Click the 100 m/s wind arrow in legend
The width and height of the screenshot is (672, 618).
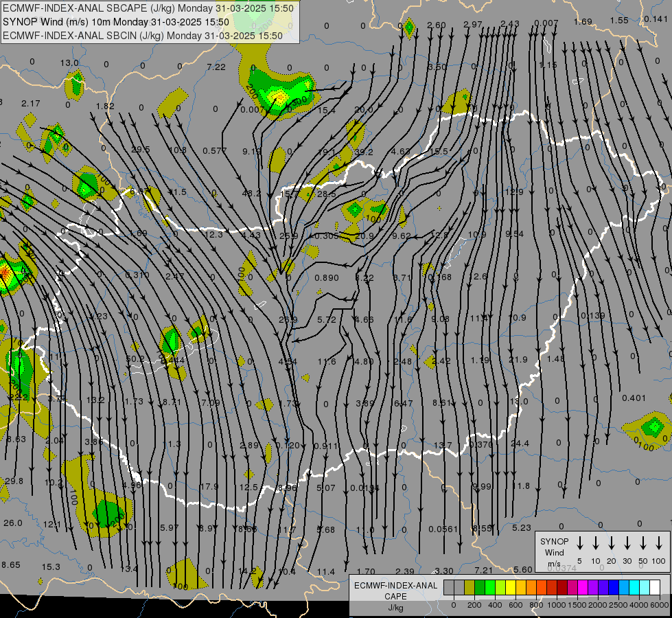(x=659, y=543)
